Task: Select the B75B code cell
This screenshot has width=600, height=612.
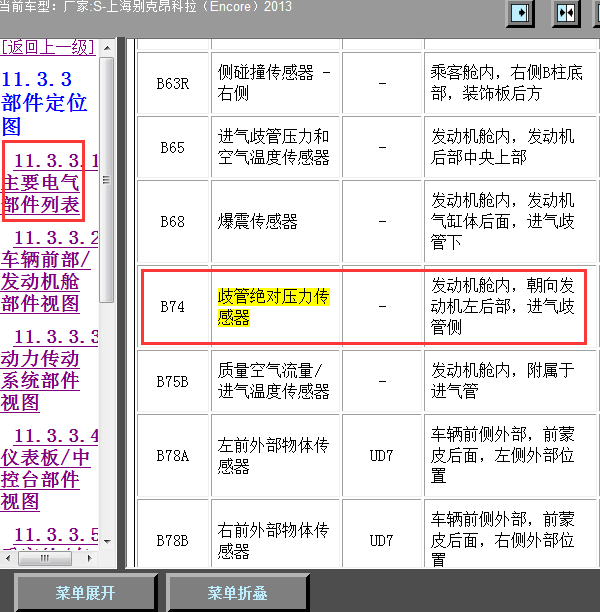Action: [x=173, y=381]
